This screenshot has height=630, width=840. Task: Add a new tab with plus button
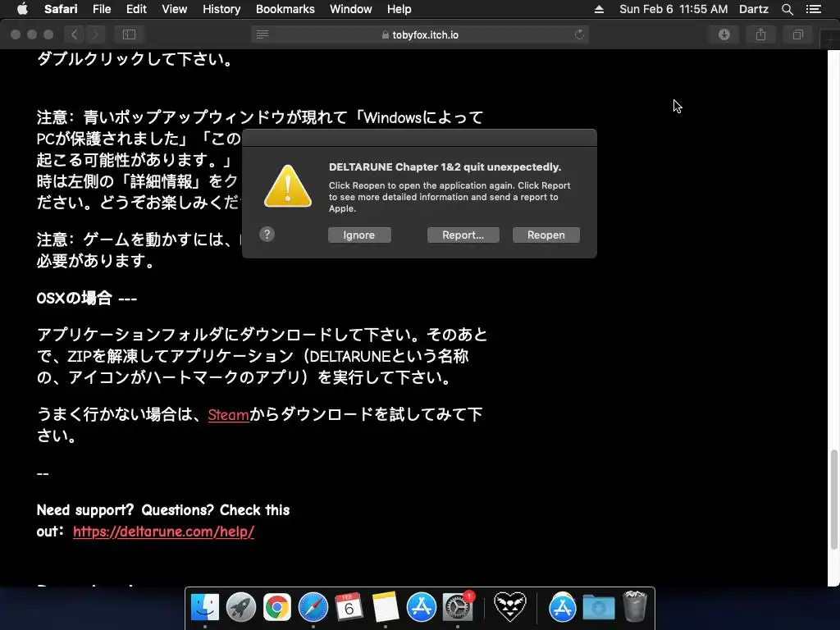click(830, 40)
